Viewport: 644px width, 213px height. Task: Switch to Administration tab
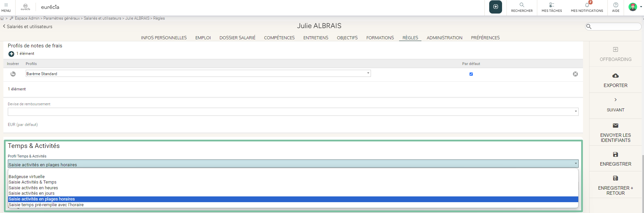pos(444,38)
